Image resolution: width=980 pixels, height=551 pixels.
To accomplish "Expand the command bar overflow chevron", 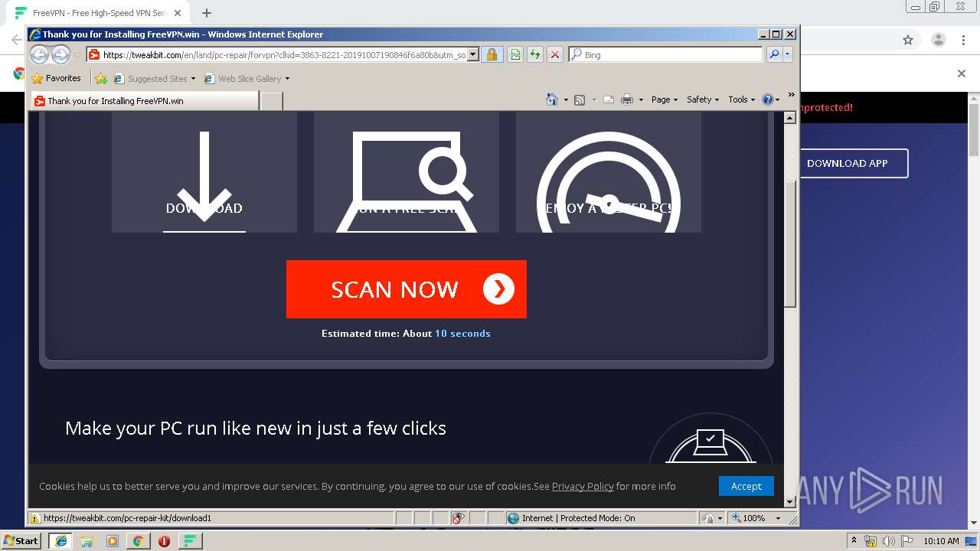I will pos(791,95).
